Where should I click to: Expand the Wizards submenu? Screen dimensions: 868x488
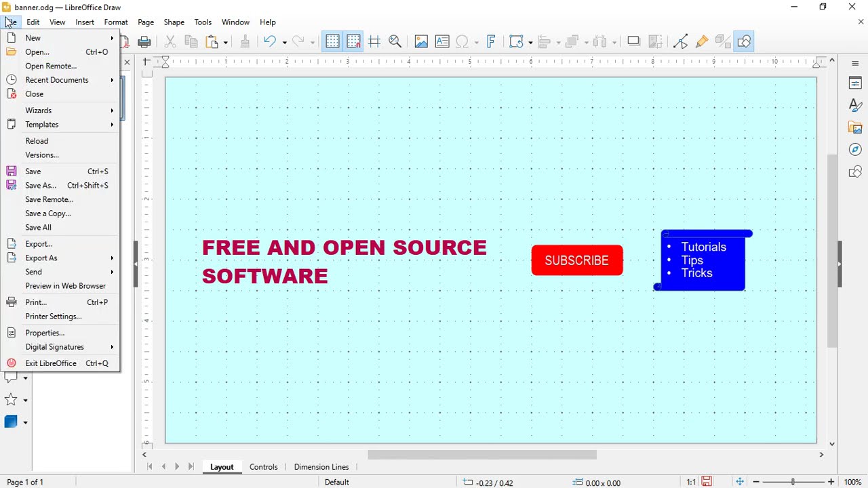61,110
